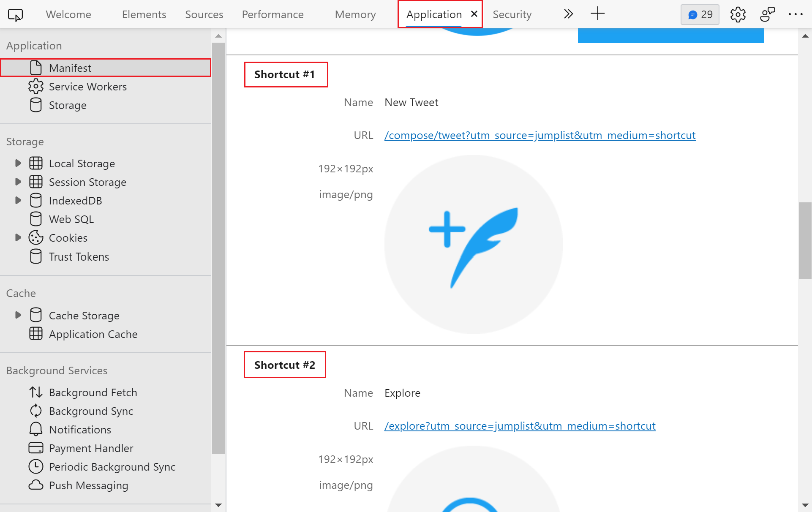
Task: Expand the Local Storage tree item
Action: coord(18,163)
